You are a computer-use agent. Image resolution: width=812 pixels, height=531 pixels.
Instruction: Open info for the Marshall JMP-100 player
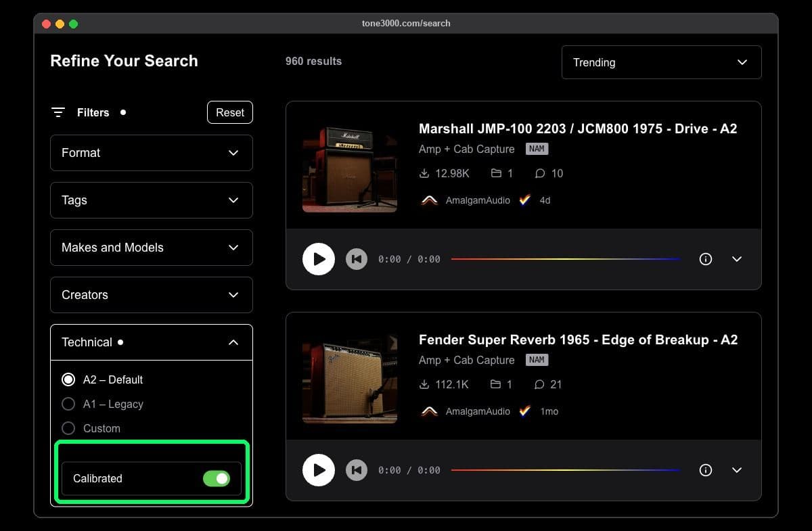click(706, 259)
